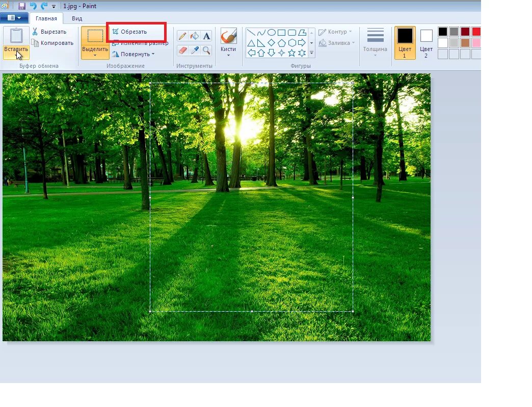Pick the brown palette swatch
This screenshot has height=407, width=532.
465,43
